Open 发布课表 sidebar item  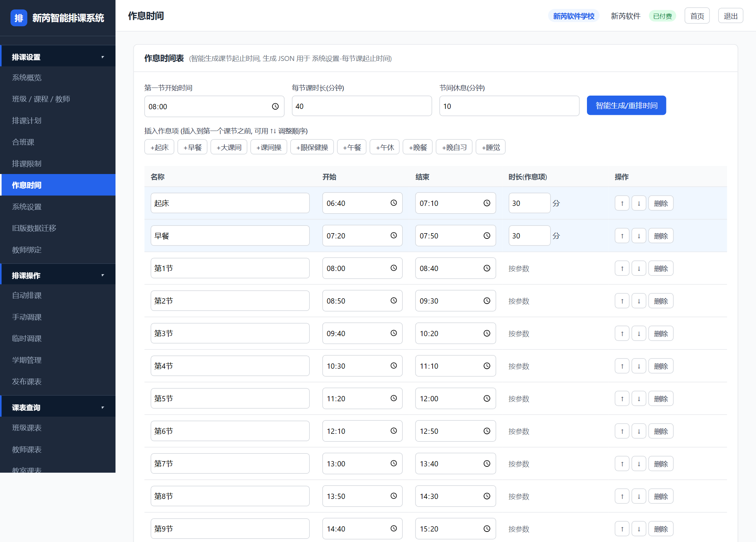pyautogui.click(x=58, y=381)
